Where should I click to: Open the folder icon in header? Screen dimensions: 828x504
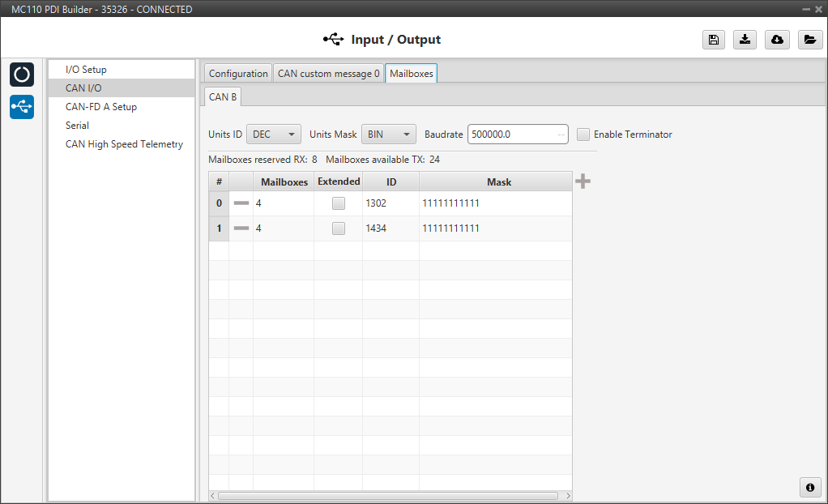[x=809, y=40]
